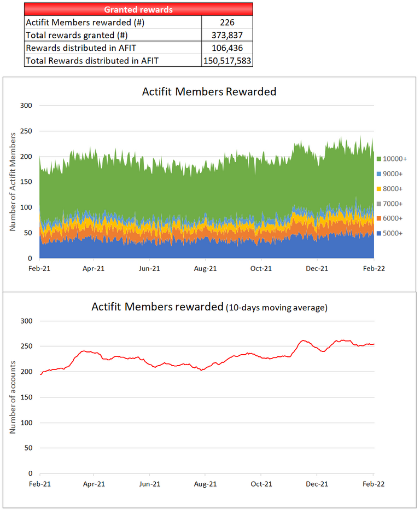Click Aug-21 on the lower chart axis

tap(206, 484)
